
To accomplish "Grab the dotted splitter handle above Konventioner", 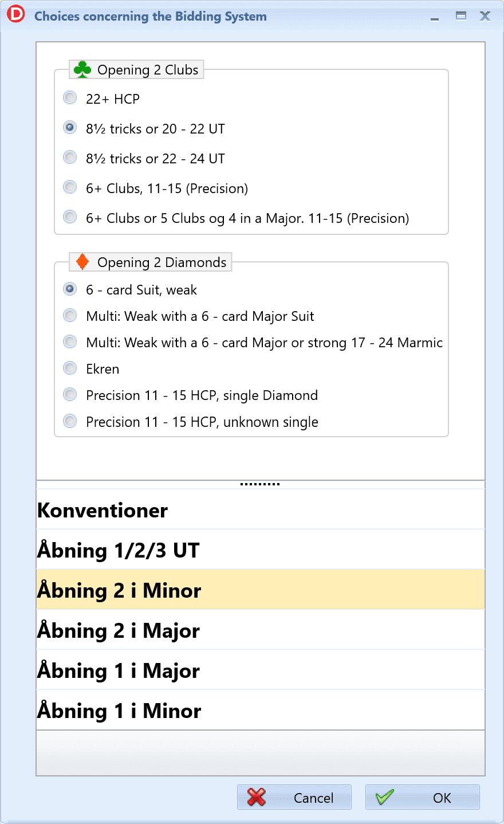I will (260, 484).
